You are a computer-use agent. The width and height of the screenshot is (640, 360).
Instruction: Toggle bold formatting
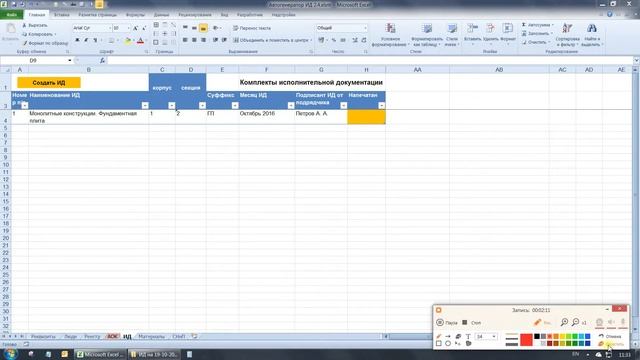[x=77, y=40]
